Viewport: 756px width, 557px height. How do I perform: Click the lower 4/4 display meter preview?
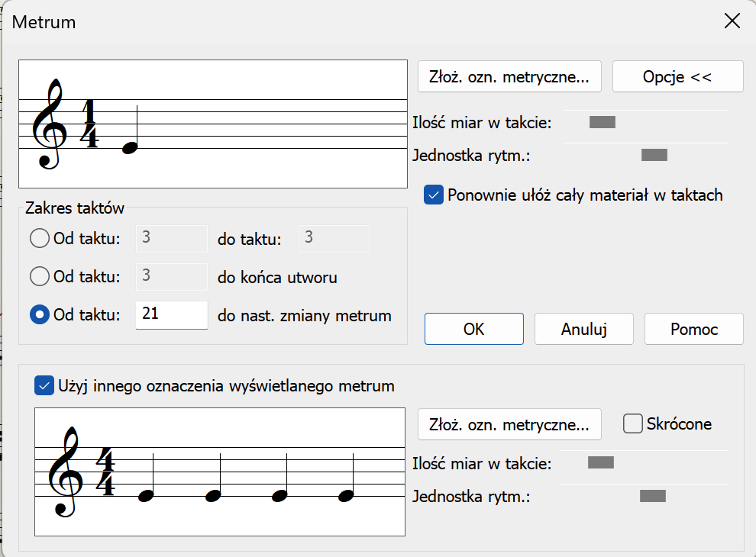pyautogui.click(x=220, y=472)
